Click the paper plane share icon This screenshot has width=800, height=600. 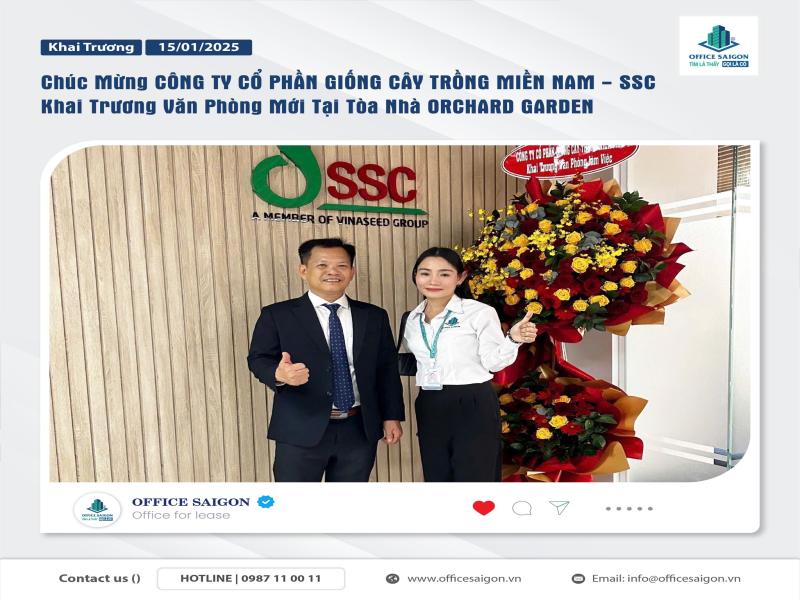[x=559, y=507]
